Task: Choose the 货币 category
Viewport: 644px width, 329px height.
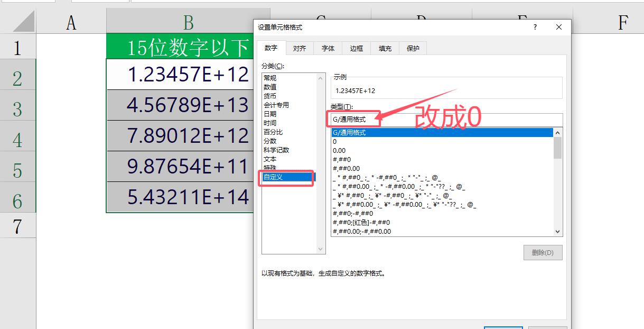Action: [289, 96]
